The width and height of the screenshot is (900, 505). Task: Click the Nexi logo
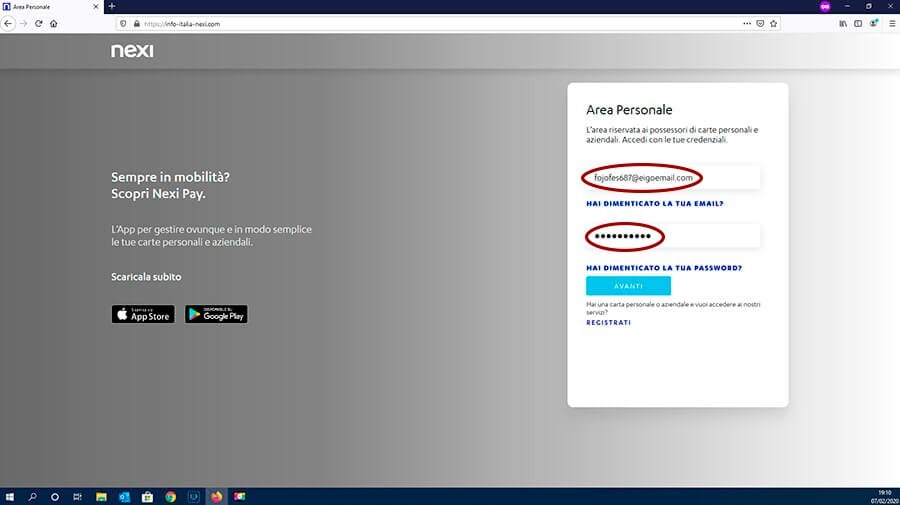pos(132,50)
